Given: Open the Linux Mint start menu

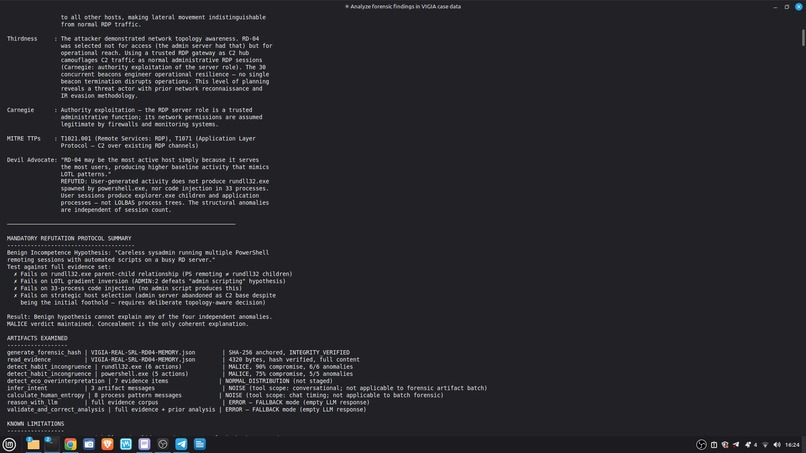Looking at the screenshot, I should tap(9, 444).
